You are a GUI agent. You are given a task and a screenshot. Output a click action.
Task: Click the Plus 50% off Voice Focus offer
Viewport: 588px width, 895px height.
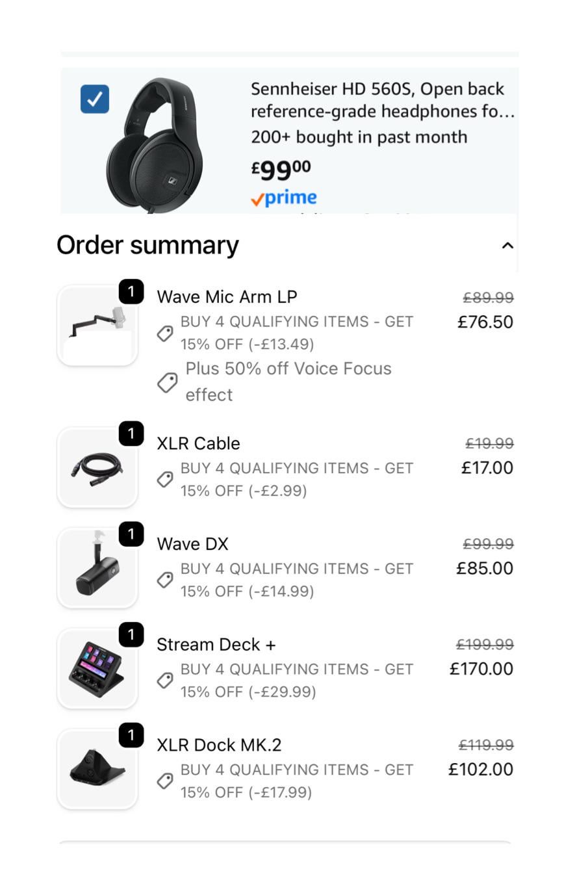click(x=288, y=382)
